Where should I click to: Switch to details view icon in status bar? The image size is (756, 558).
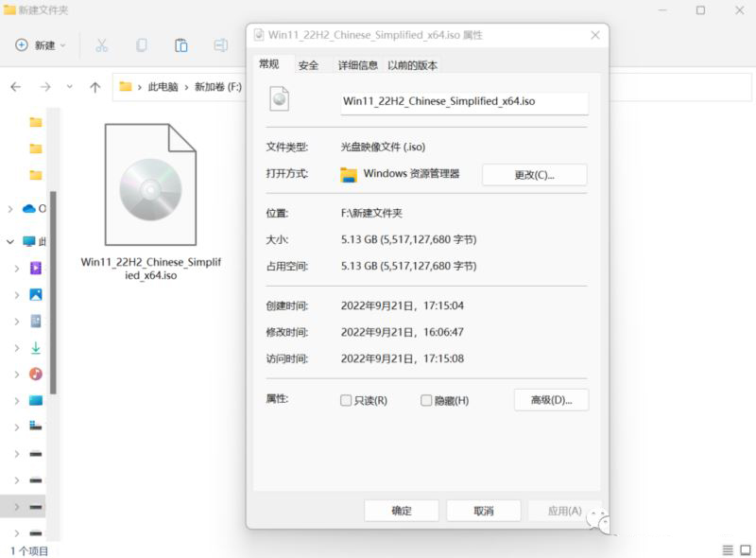(728, 549)
